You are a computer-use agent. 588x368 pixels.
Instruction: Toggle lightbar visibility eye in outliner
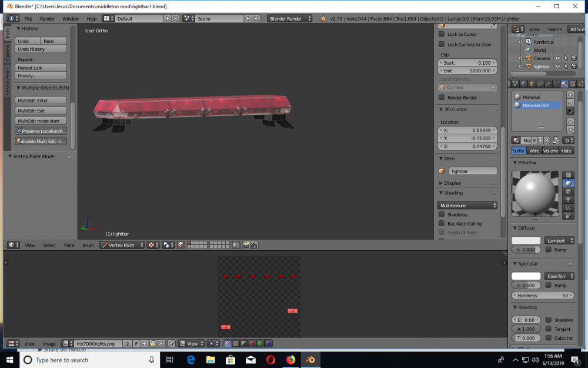[557, 67]
